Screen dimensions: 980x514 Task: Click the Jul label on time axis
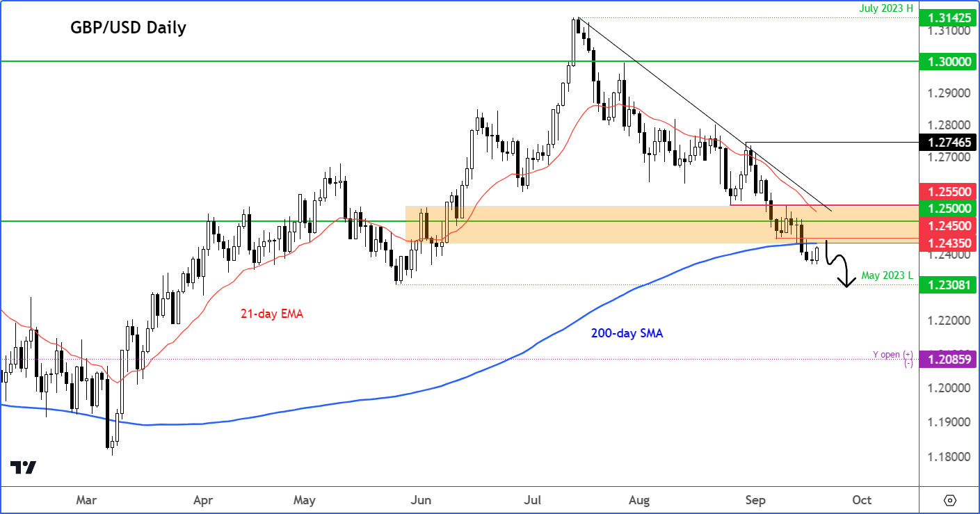(x=533, y=499)
